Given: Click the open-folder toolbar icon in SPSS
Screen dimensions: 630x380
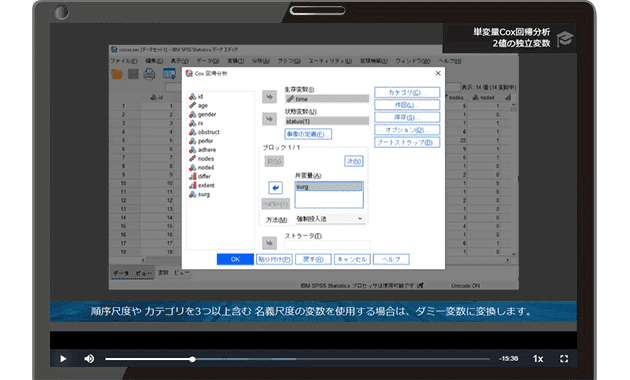Looking at the screenshot, I should pos(117,74).
